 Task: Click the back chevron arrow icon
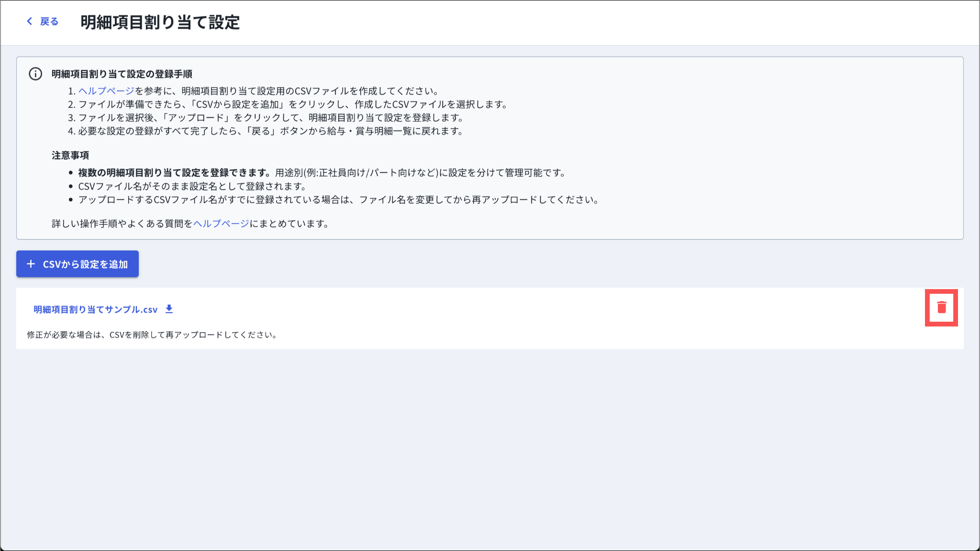point(30,21)
